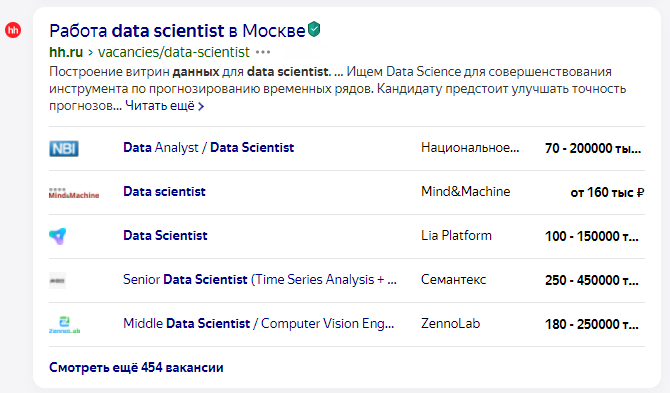This screenshot has width=670, height=393.
Task: Open the 'Data Analyst / Data Scientist' vacancy
Action: [209, 147]
